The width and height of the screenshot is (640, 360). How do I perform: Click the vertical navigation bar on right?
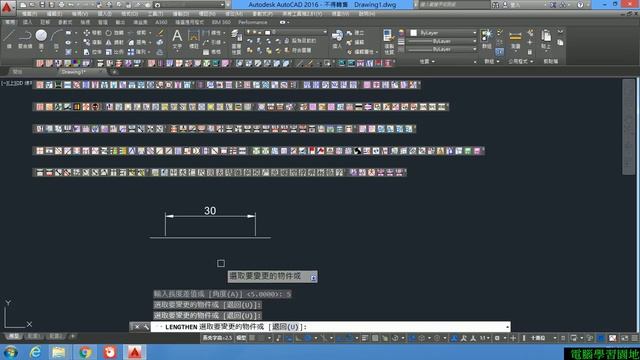click(x=629, y=127)
